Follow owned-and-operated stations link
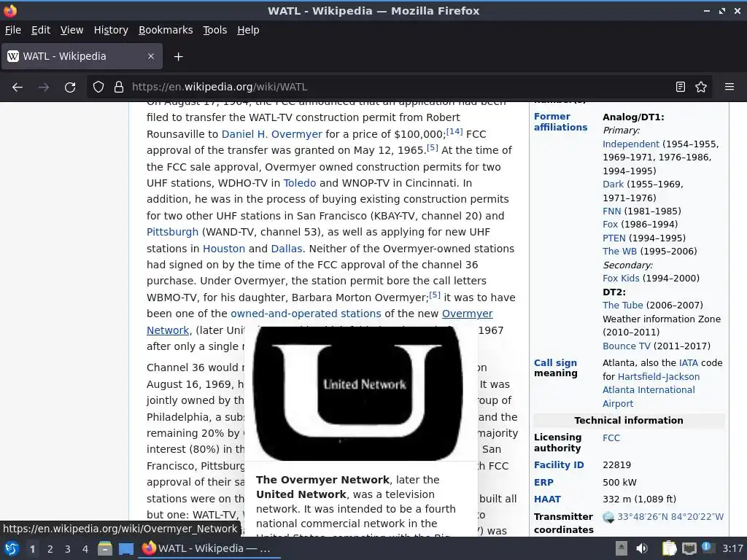 point(306,314)
